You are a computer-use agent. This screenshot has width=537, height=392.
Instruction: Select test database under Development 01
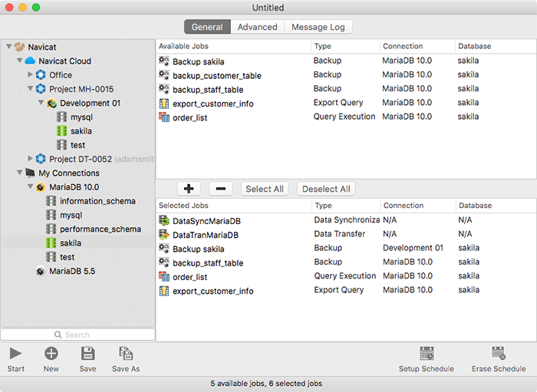pyautogui.click(x=77, y=145)
